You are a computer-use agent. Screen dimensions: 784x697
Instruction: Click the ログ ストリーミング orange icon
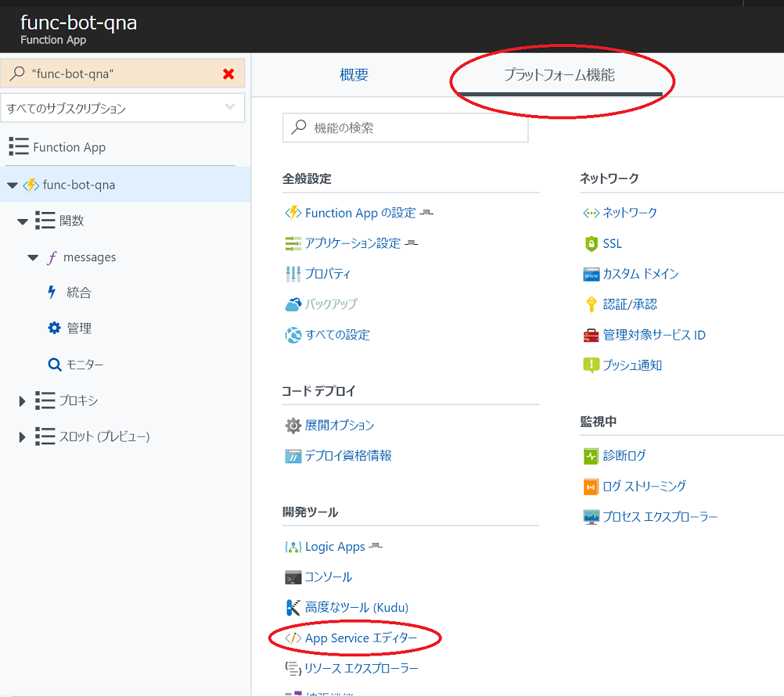coord(591,487)
